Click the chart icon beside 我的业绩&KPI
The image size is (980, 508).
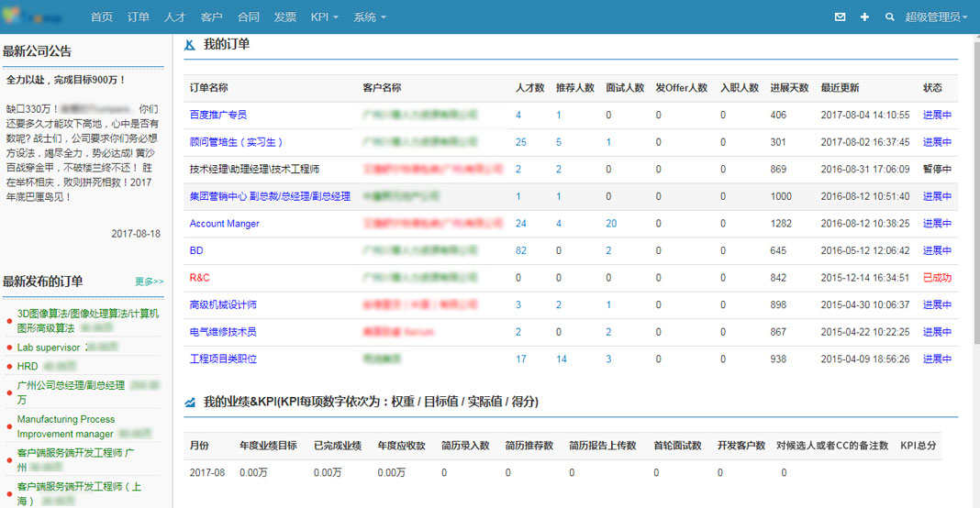pos(190,402)
